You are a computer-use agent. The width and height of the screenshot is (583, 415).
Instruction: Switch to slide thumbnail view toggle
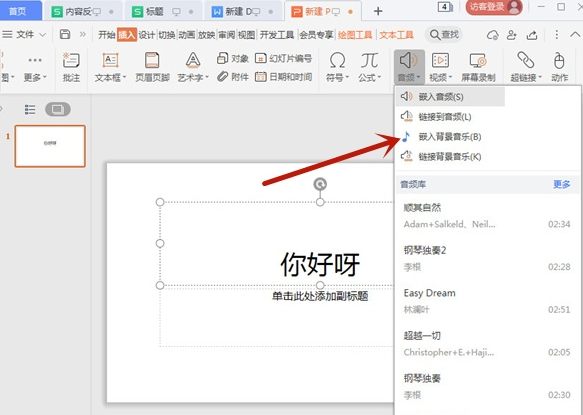tap(58, 109)
